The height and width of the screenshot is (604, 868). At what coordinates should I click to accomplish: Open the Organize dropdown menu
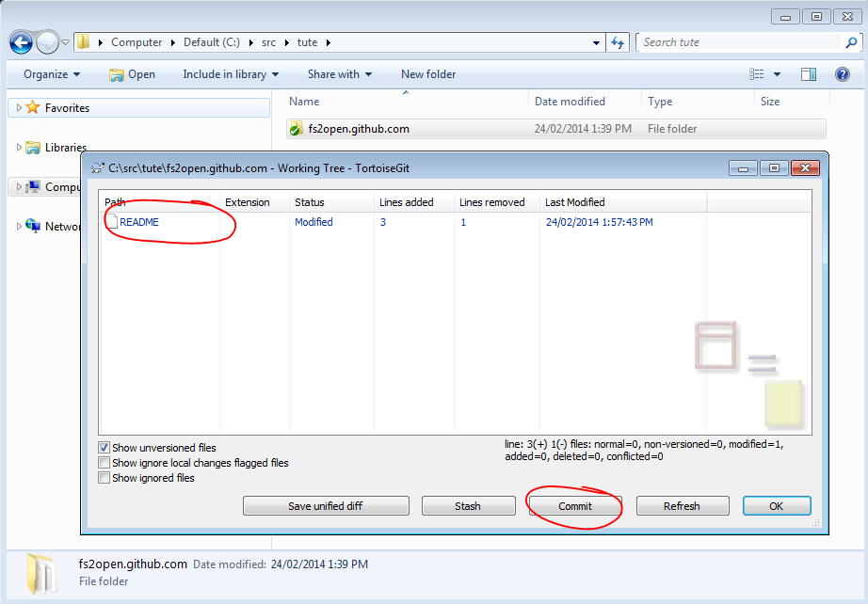pyautogui.click(x=52, y=74)
